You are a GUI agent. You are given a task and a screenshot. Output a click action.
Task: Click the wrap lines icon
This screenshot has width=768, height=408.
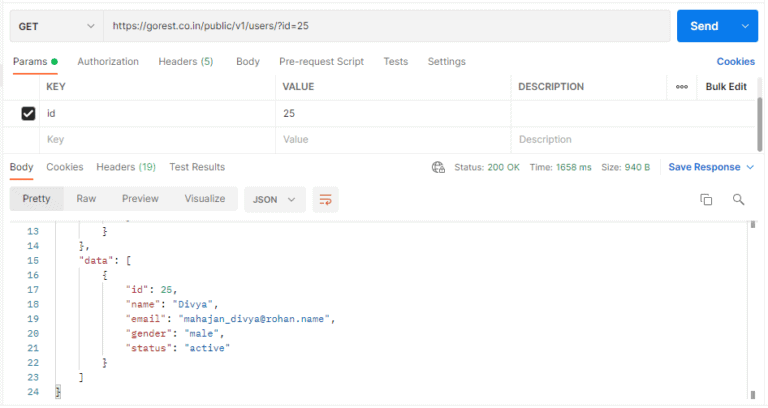(326, 199)
